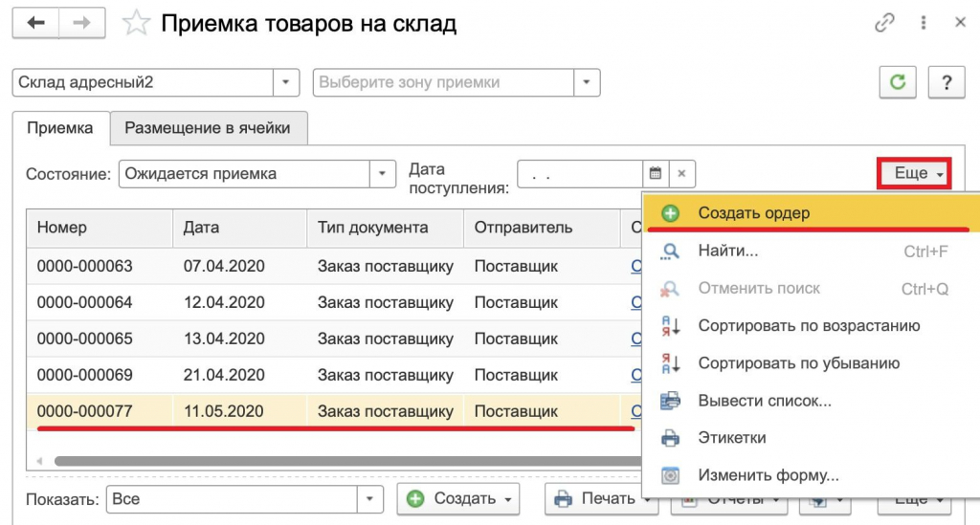Refresh list with green arrow button
The width and height of the screenshot is (980, 525).
coord(898,82)
